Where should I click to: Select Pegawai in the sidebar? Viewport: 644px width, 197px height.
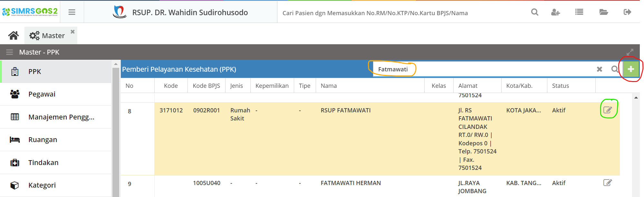point(42,94)
